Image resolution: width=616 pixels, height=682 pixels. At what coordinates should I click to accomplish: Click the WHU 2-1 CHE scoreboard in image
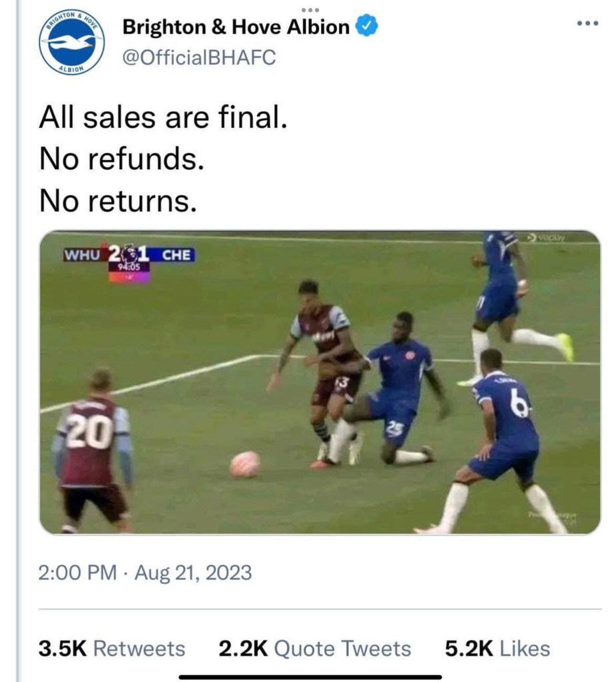[128, 256]
